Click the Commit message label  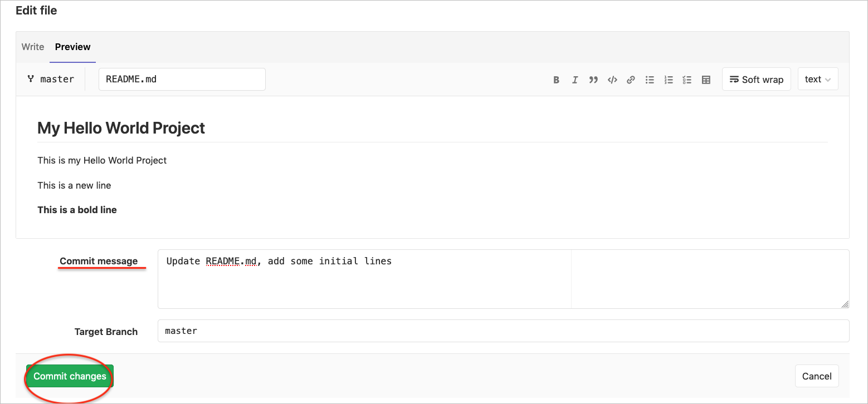99,261
